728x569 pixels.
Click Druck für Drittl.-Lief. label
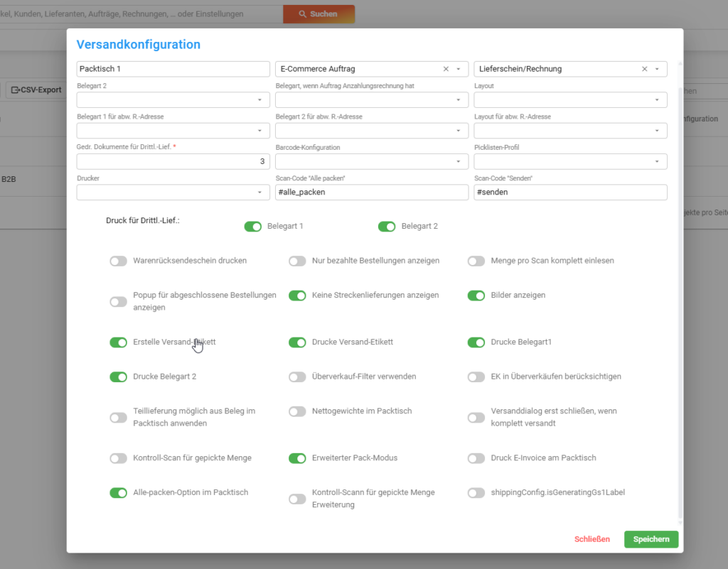pos(142,221)
